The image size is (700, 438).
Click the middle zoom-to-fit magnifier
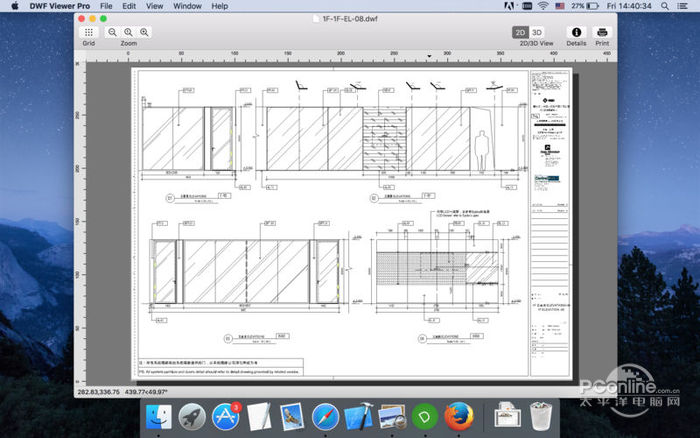[x=129, y=32]
